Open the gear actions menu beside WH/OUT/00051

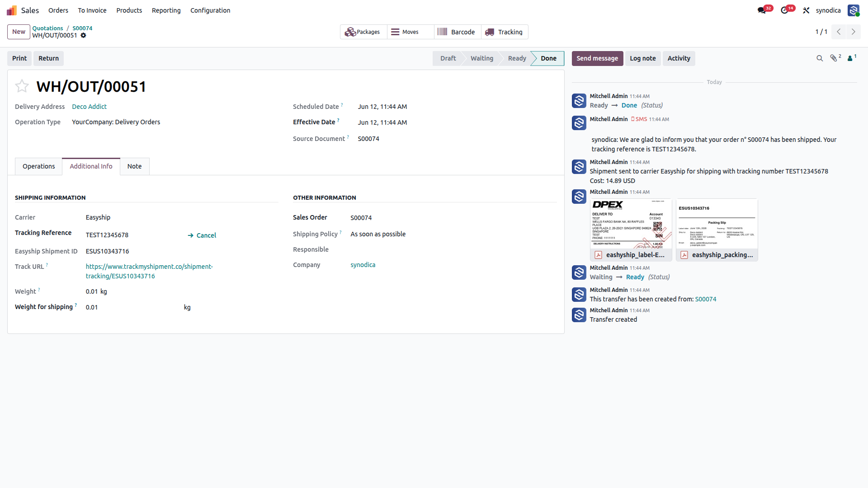[x=83, y=36]
